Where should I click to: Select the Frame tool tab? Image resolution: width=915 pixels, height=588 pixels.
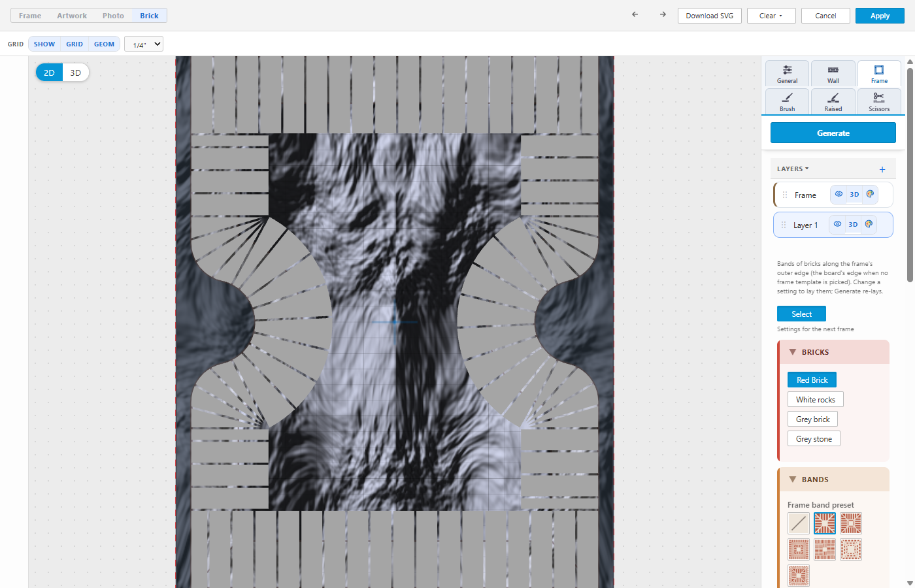879,74
